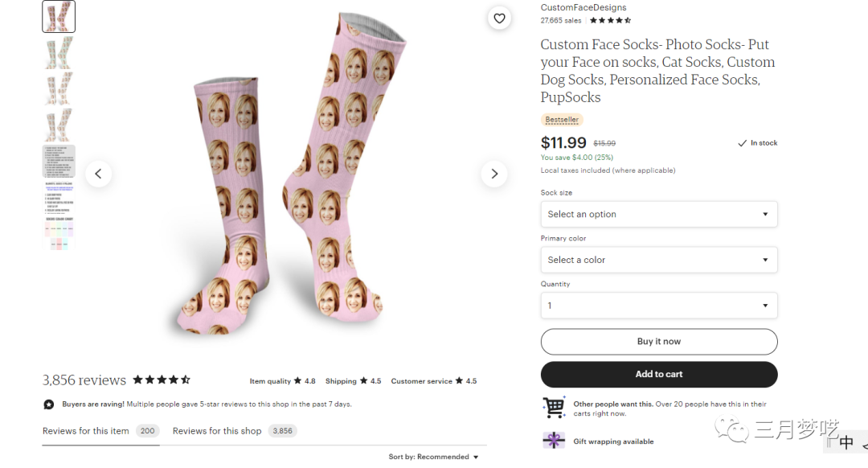Viewport: 868px width, 468px height.
Task: Switch to Reviews for this shop tab
Action: point(217,431)
